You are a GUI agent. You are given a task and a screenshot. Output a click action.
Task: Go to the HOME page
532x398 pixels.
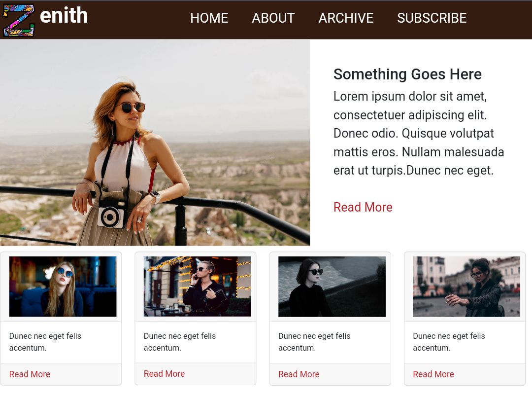209,18
